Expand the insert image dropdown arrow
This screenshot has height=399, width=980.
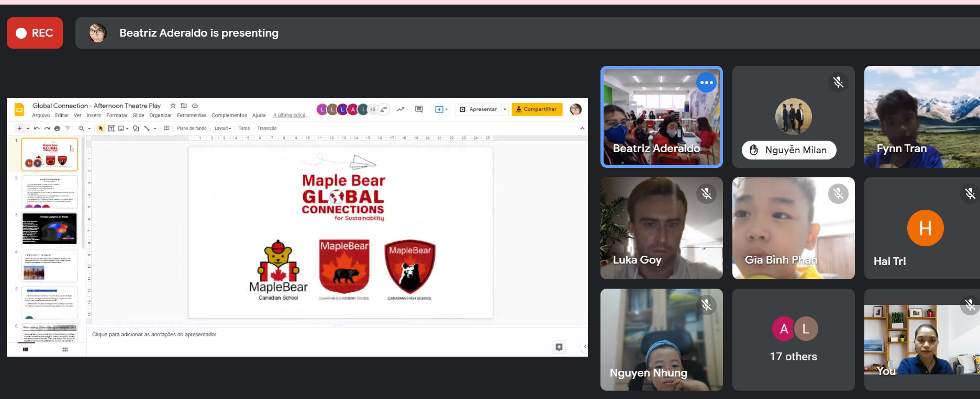click(x=127, y=128)
